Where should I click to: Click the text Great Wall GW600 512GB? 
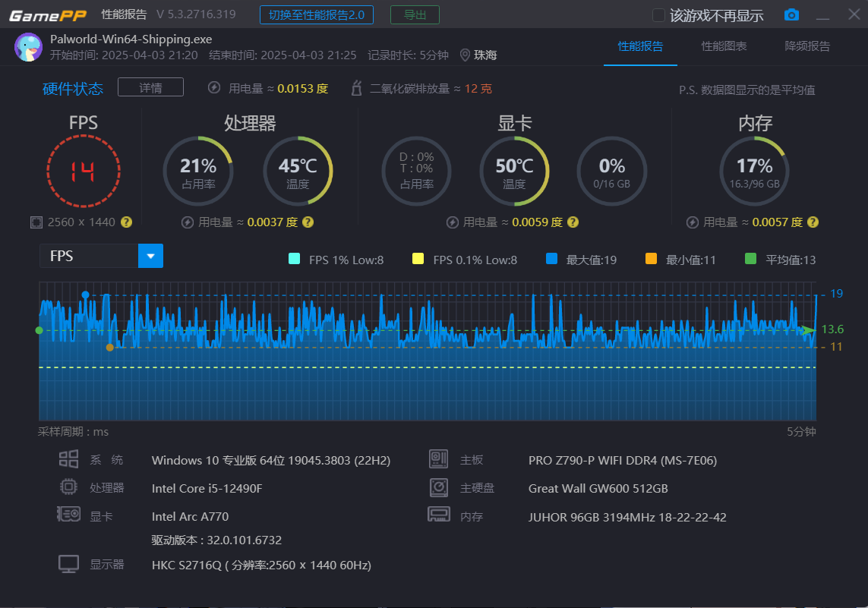tap(598, 489)
